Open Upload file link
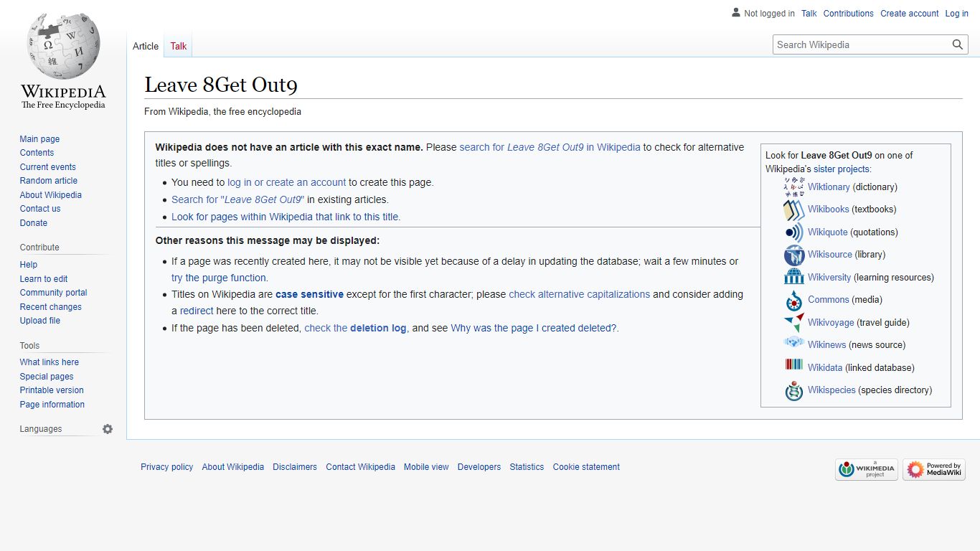This screenshot has height=551, width=980. click(x=40, y=321)
